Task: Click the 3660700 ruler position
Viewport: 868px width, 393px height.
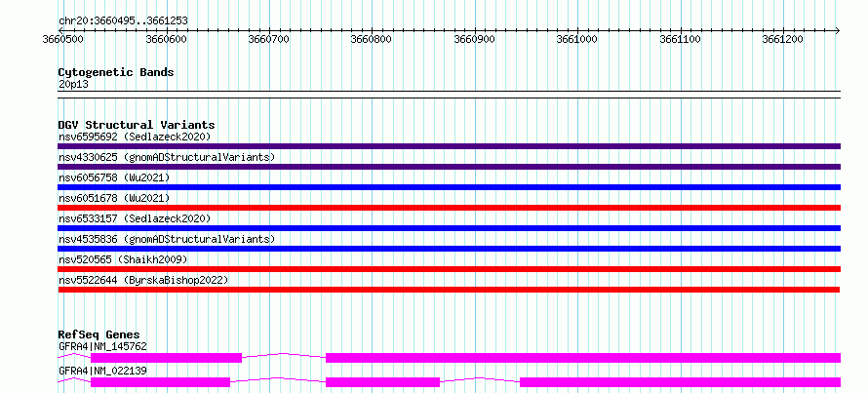Action: pyautogui.click(x=269, y=39)
